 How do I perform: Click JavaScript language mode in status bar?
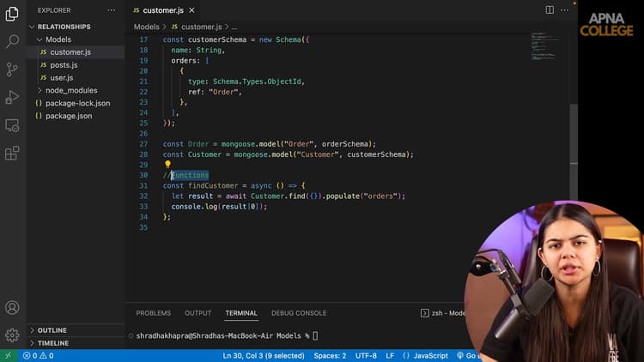(x=430, y=356)
